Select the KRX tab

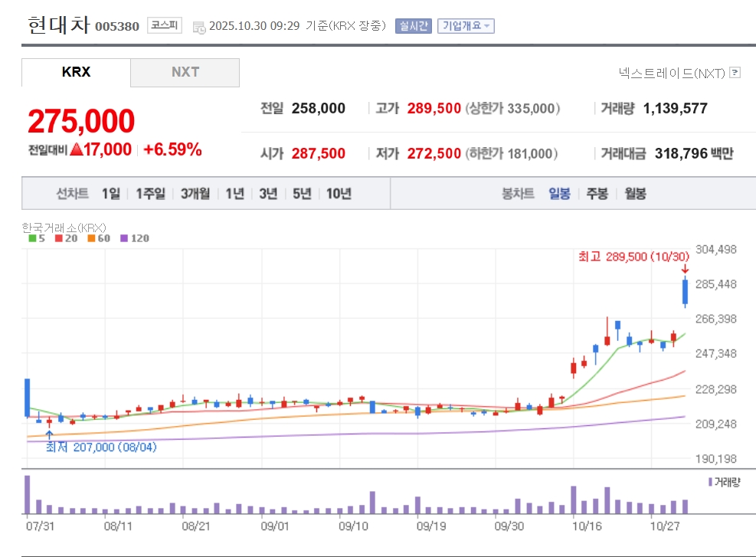76,72
